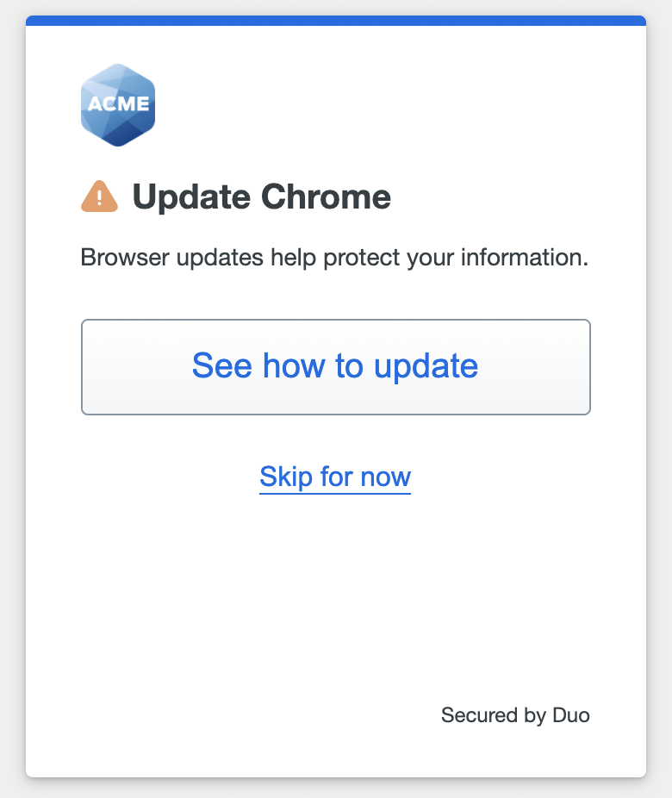Click the word Chrome in the heading
672x798 pixels.
pos(326,196)
